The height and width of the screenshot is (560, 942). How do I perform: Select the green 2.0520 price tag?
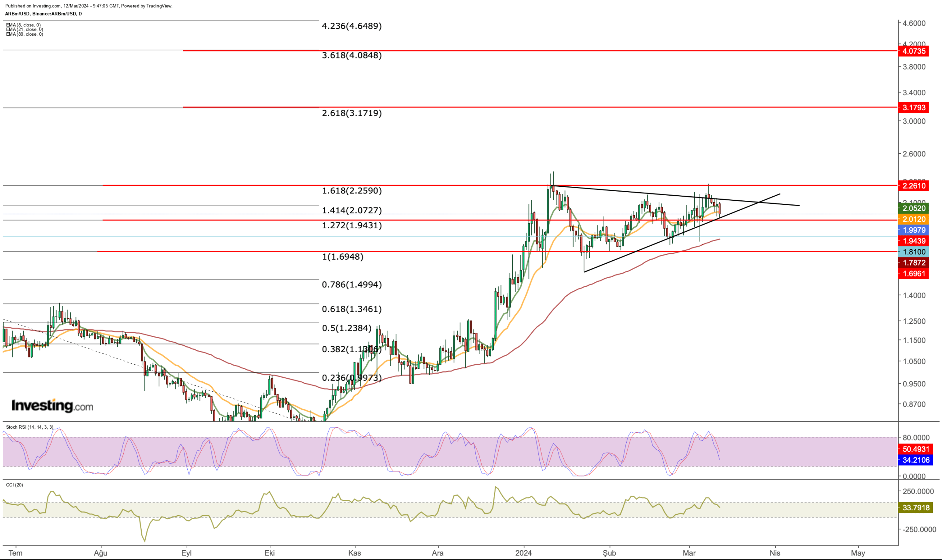click(914, 208)
